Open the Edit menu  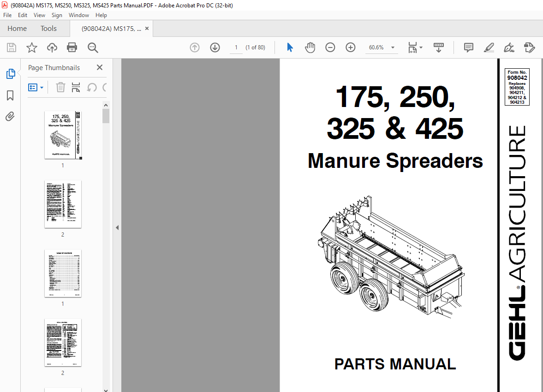point(23,15)
